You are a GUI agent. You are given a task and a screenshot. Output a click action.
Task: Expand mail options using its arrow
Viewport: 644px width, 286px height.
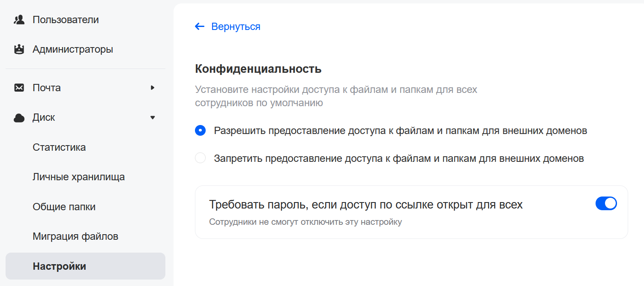(153, 87)
